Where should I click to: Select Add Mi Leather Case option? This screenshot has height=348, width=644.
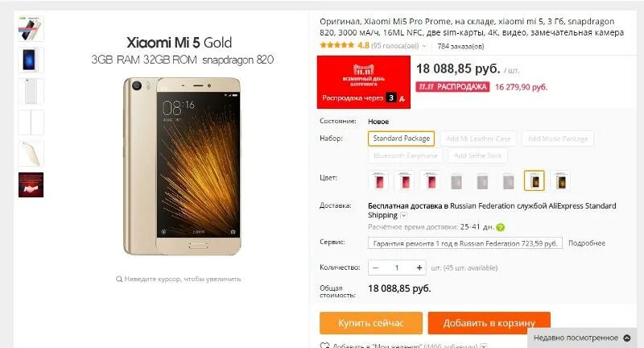[x=478, y=139]
